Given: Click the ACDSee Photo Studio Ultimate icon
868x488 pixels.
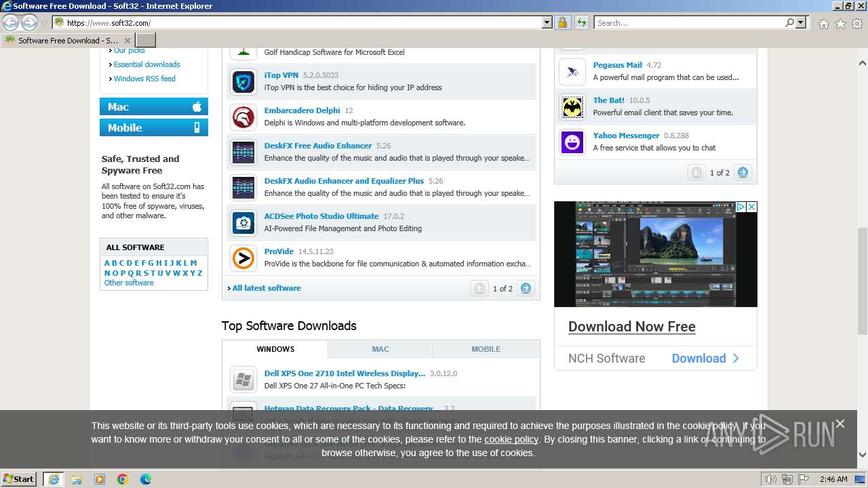Looking at the screenshot, I should point(243,222).
